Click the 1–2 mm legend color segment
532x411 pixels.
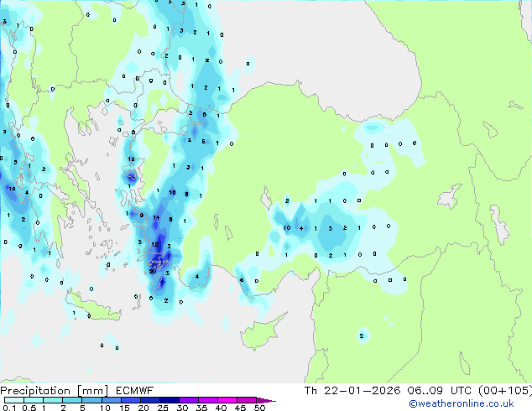point(53,400)
